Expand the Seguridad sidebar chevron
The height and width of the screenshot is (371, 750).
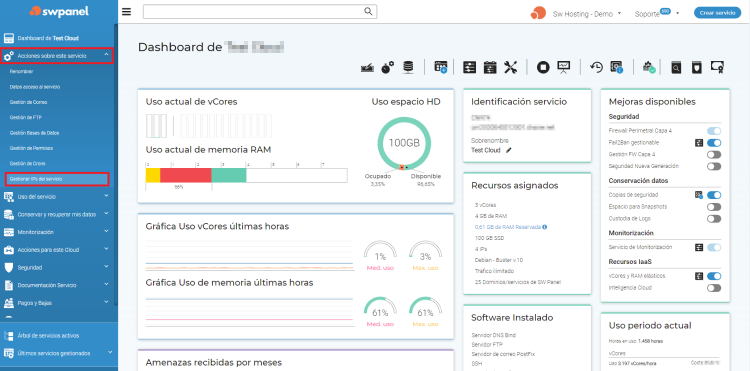click(x=106, y=267)
